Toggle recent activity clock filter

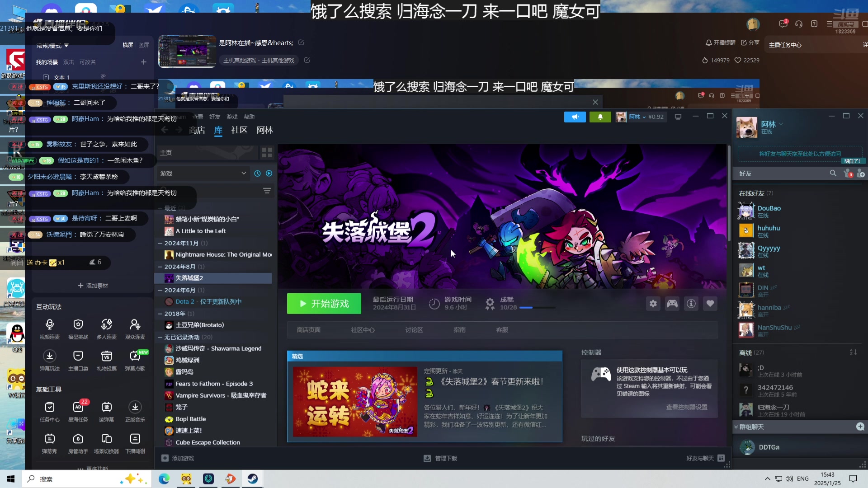click(x=257, y=174)
